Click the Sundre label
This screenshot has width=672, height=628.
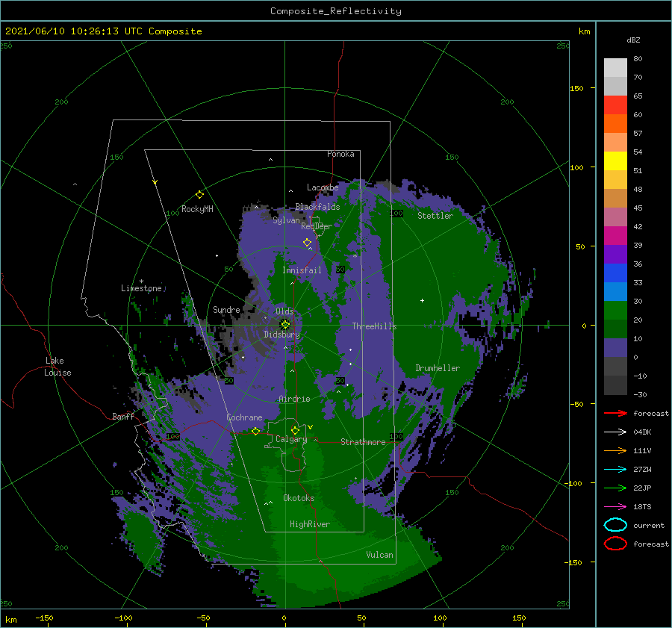pos(226,309)
